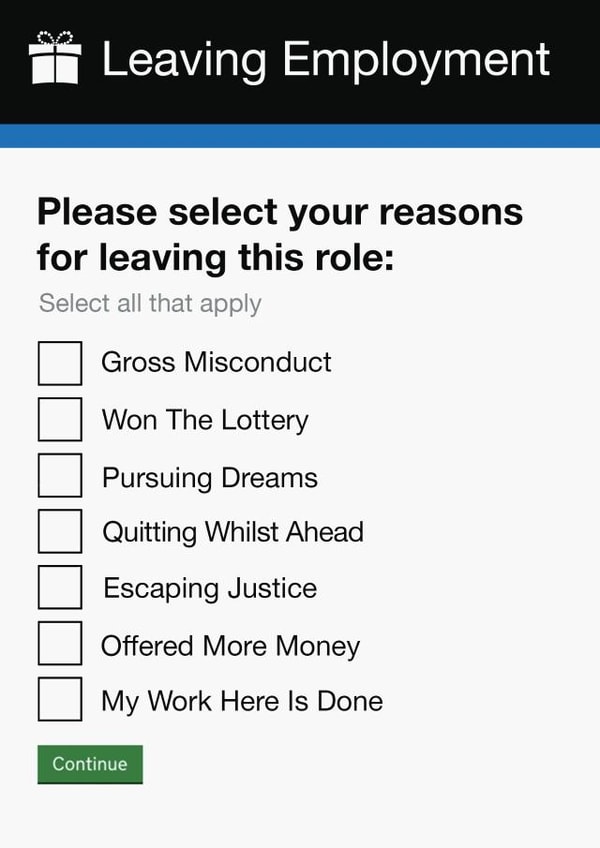Check the Pursuing Dreams checkbox
The height and width of the screenshot is (848, 600).
(x=59, y=475)
